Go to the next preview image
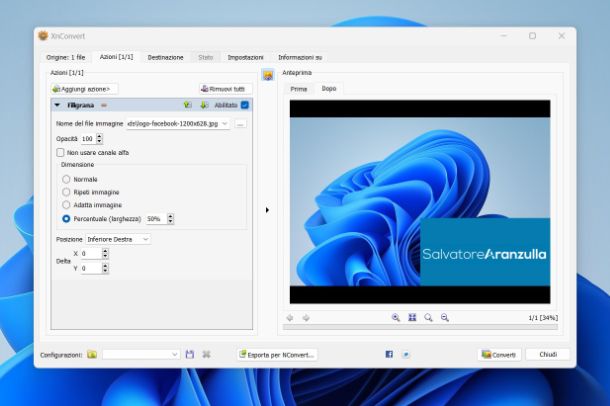Screen dimensions: 610x406 306,318
